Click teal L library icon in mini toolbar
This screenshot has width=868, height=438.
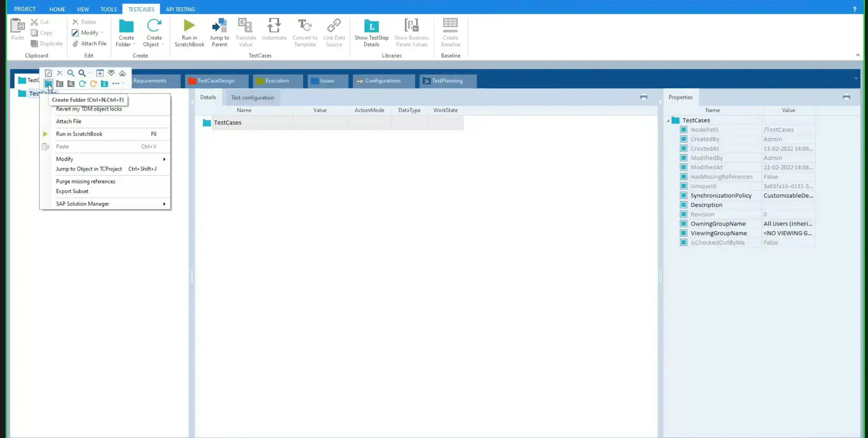click(105, 83)
